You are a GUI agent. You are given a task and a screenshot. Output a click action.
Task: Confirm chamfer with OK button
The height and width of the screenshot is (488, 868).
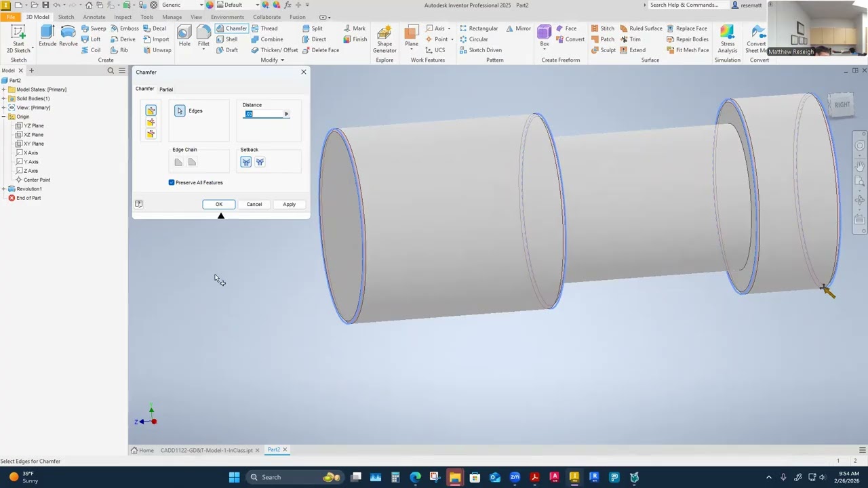pos(219,204)
